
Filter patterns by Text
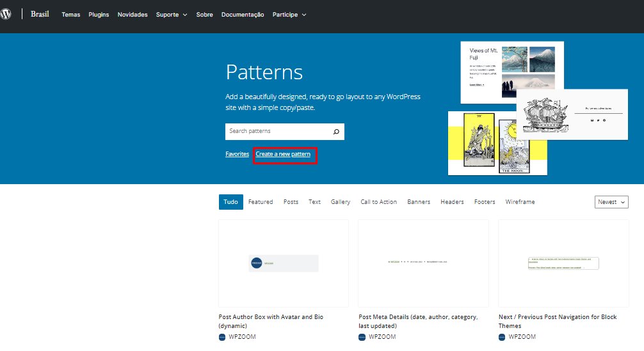[314, 202]
